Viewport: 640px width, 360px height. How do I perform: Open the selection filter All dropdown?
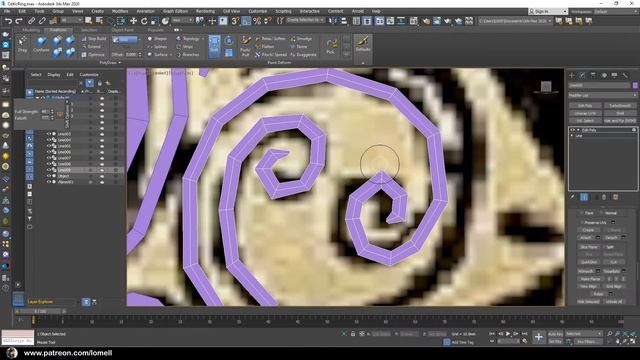(72, 20)
